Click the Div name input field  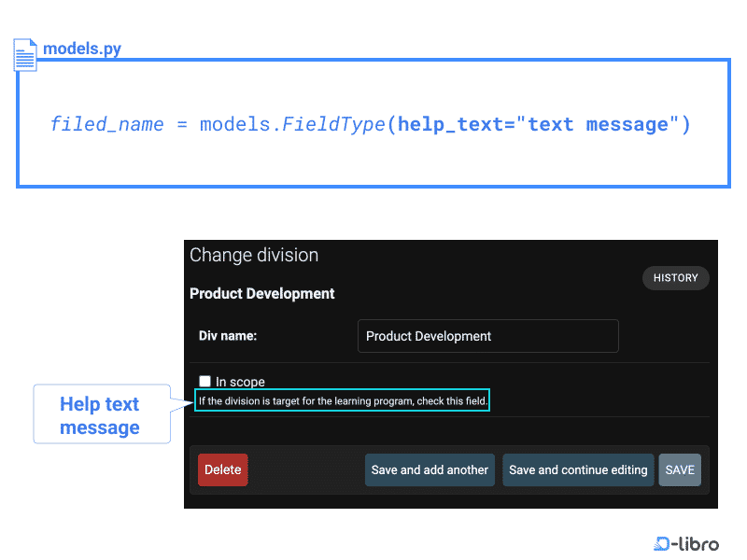click(x=487, y=336)
